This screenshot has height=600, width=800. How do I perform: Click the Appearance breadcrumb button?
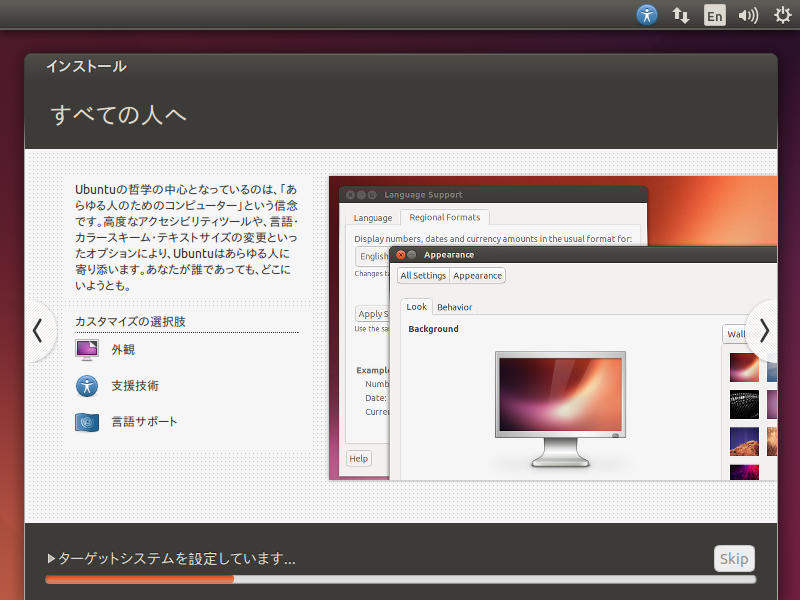[x=478, y=276]
